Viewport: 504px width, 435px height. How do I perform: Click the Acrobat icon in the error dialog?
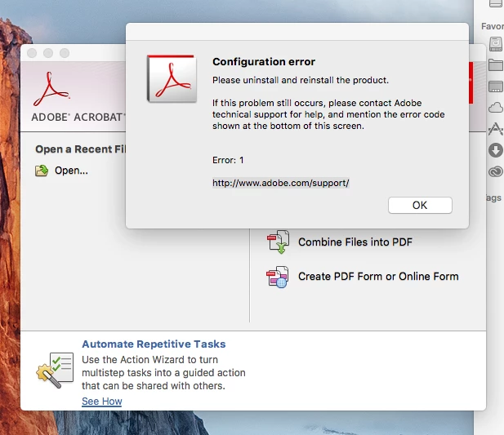pyautogui.click(x=172, y=78)
